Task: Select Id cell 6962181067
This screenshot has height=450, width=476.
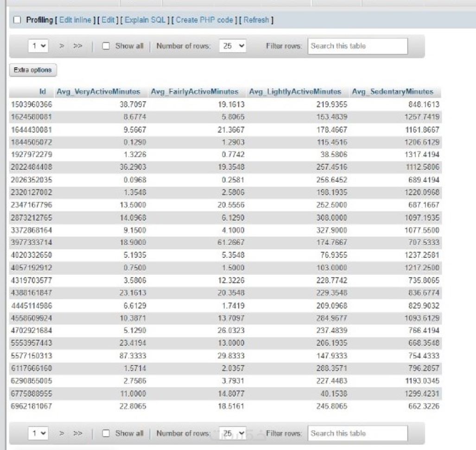Action: [x=32, y=406]
